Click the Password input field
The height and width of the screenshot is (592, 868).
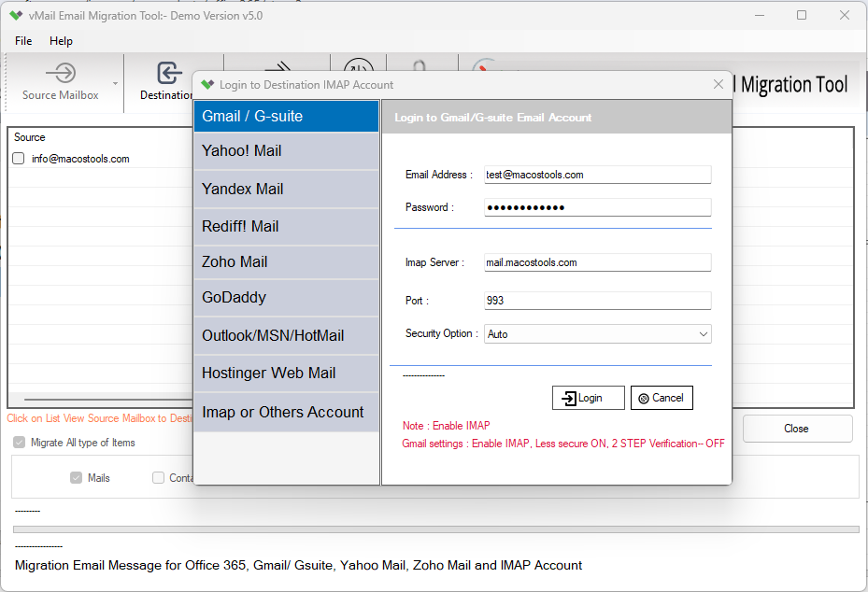597,207
